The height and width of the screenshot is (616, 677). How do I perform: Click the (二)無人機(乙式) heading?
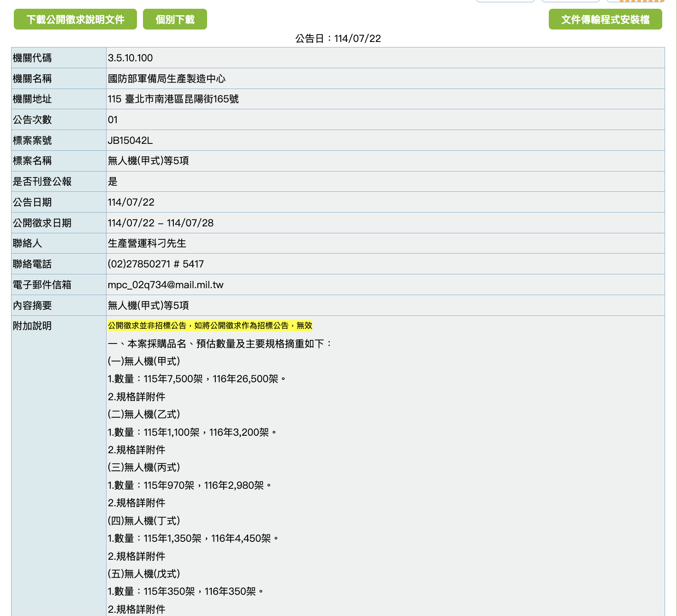click(144, 415)
